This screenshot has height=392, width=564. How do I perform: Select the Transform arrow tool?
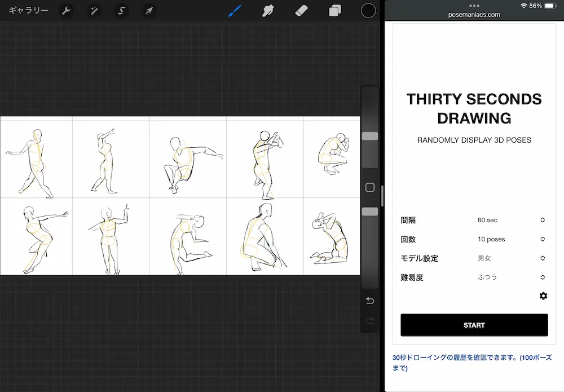149,10
